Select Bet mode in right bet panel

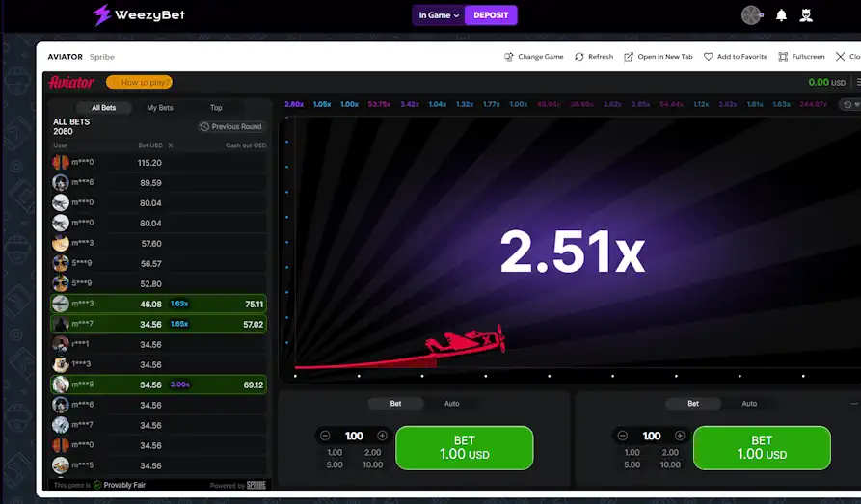pyautogui.click(x=693, y=404)
